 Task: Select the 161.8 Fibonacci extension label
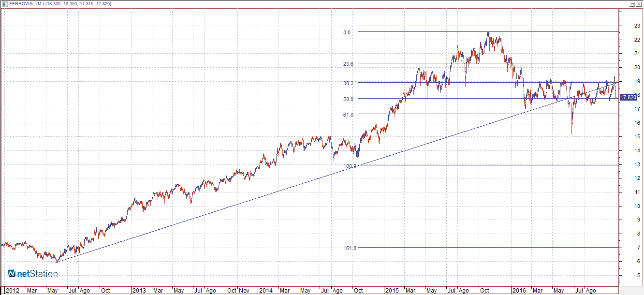coord(350,248)
